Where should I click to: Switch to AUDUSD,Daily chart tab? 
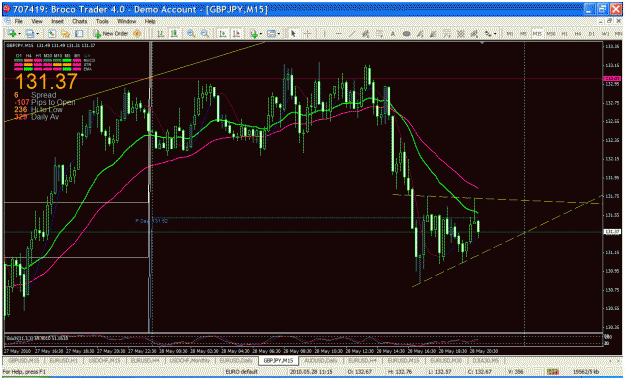pyautogui.click(x=321, y=360)
